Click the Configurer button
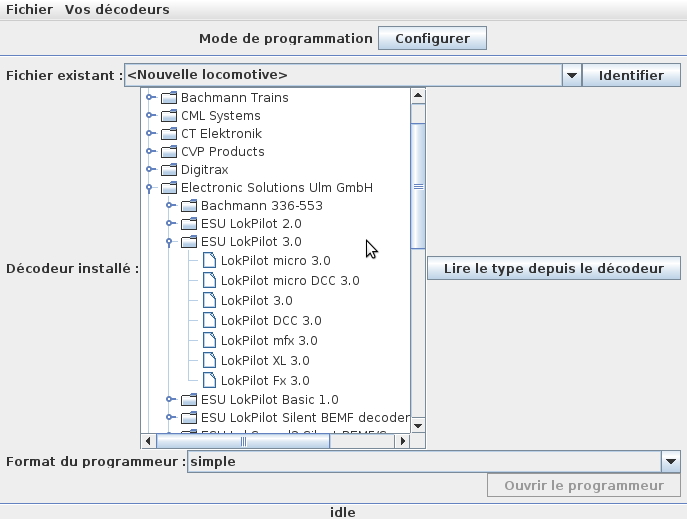The width and height of the screenshot is (687, 519). (x=432, y=39)
